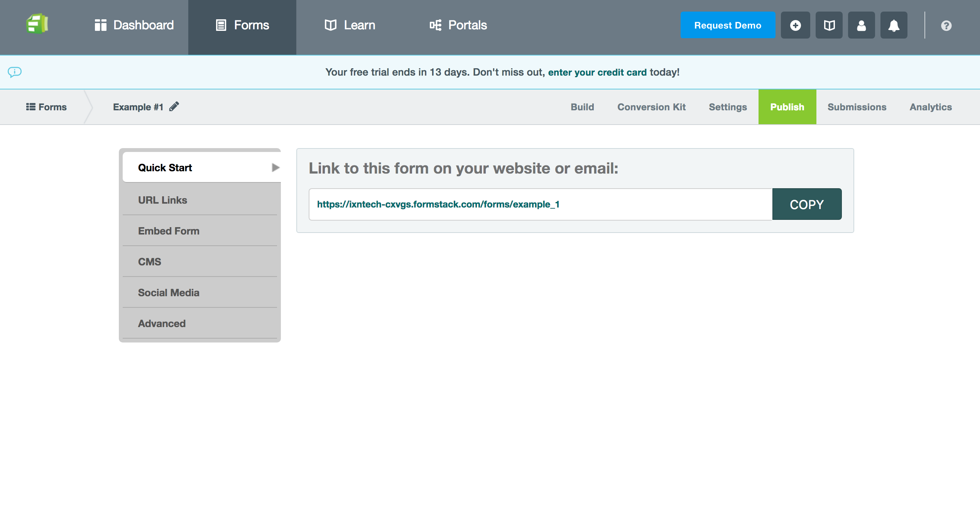The width and height of the screenshot is (980, 523).
Task: Open Embed Form in the sidebar
Action: (x=200, y=231)
